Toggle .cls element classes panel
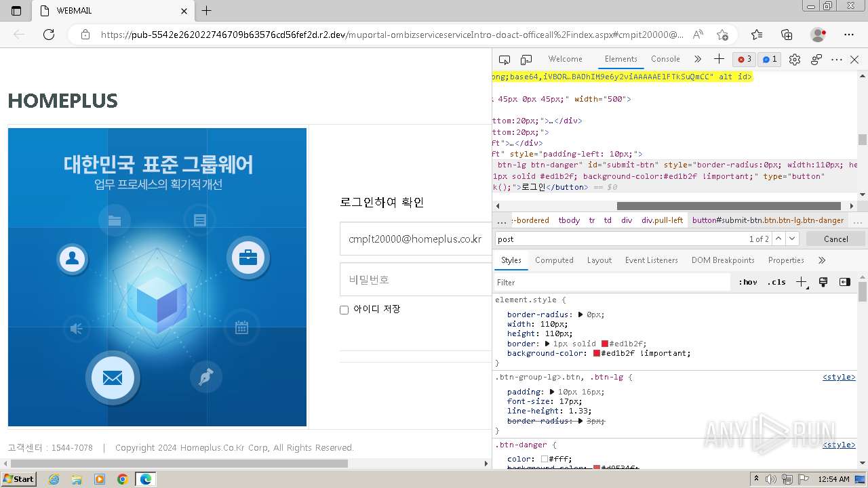This screenshot has height=488, width=868. [x=776, y=282]
